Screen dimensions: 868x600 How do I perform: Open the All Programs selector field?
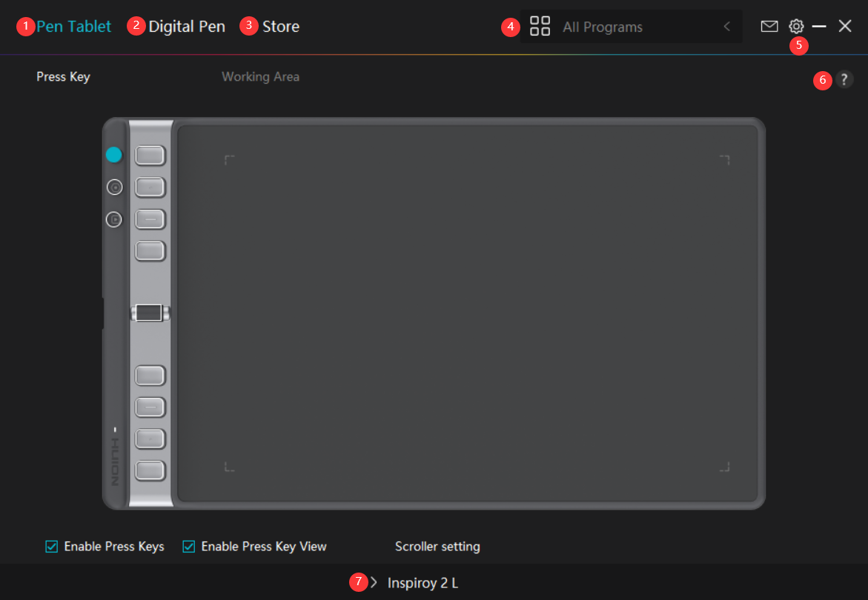click(x=630, y=27)
